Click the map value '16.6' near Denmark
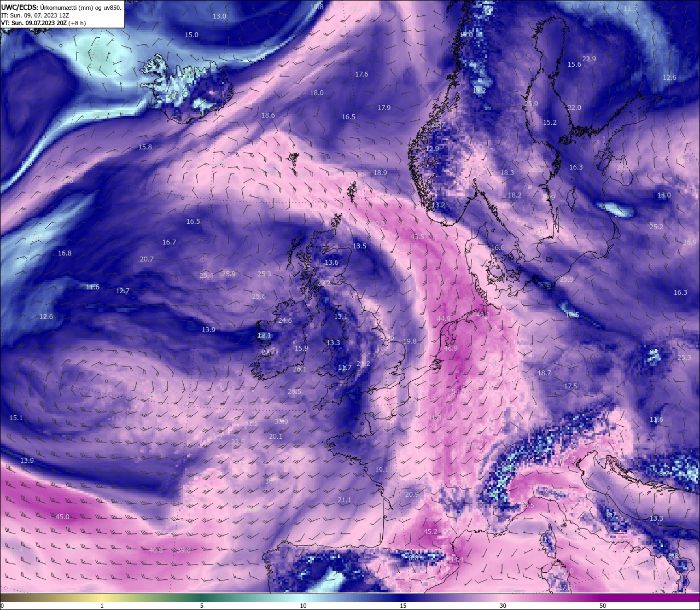Viewport: 700px width, 610px height. 498,248
